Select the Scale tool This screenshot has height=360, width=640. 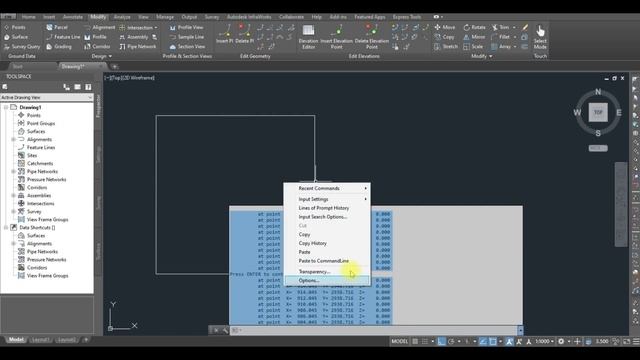coord(473,47)
